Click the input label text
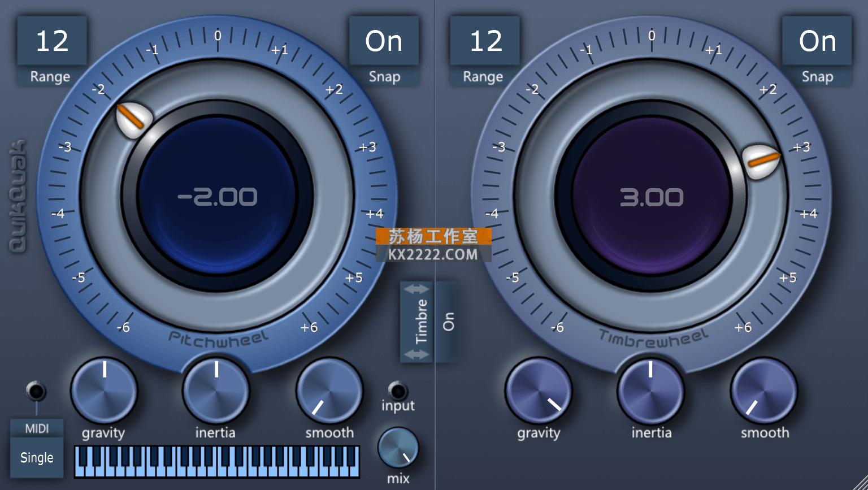Image resolution: width=868 pixels, height=490 pixels. (x=398, y=406)
